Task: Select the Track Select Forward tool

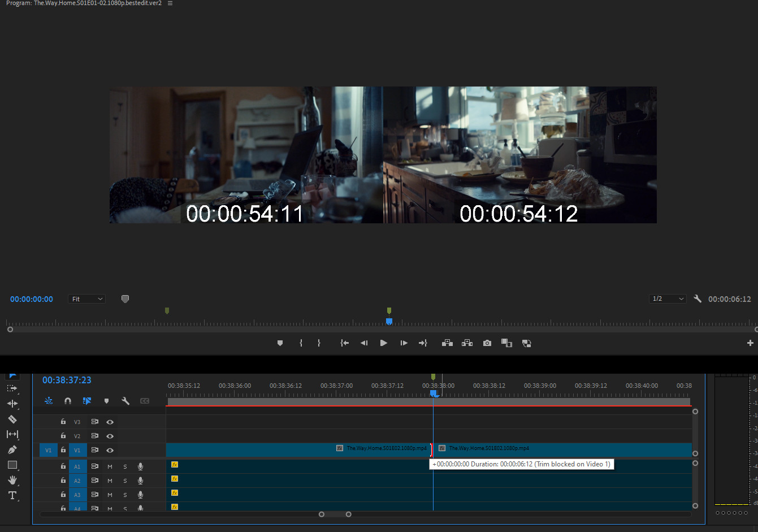Action: click(x=12, y=388)
